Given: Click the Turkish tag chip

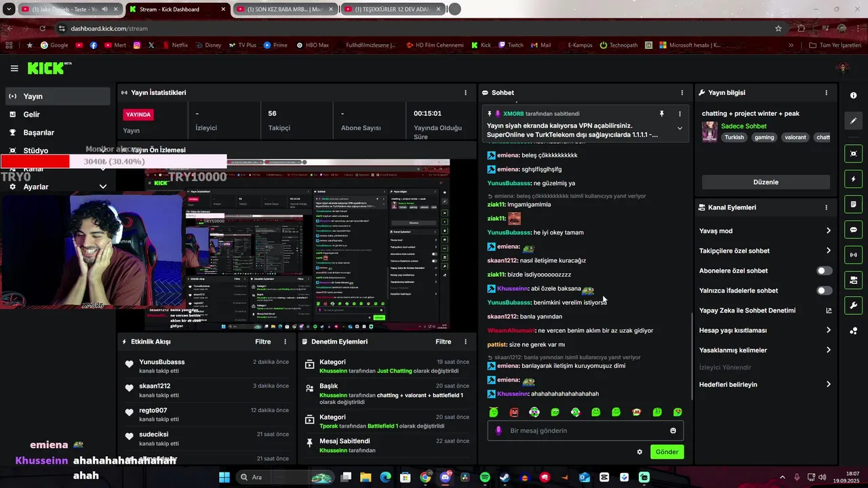Looking at the screenshot, I should pos(734,137).
